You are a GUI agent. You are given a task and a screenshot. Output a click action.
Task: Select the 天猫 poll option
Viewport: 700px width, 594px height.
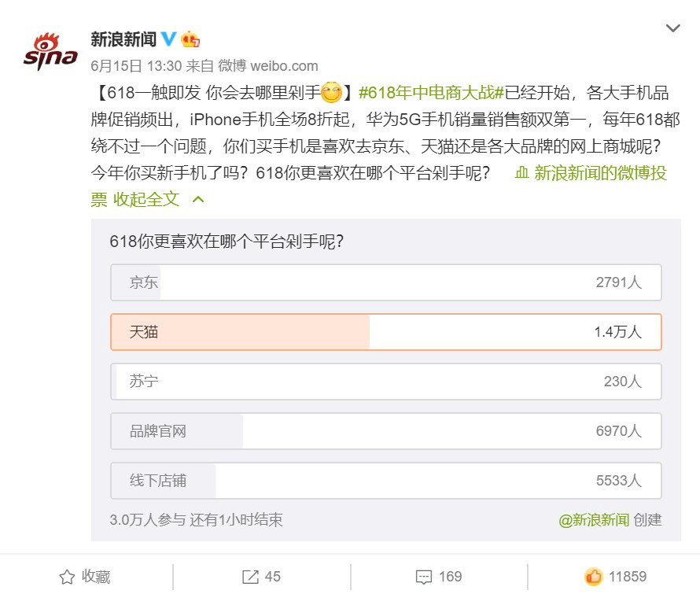point(385,332)
